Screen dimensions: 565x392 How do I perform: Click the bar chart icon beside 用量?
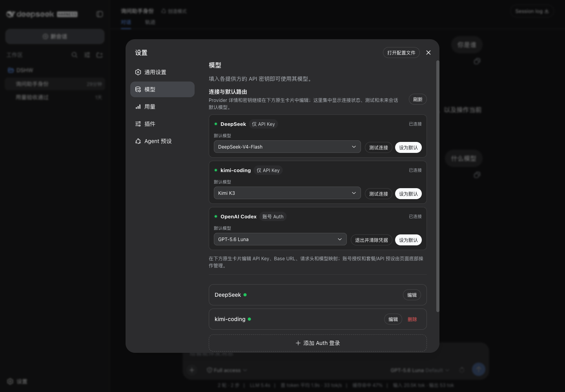point(138,107)
